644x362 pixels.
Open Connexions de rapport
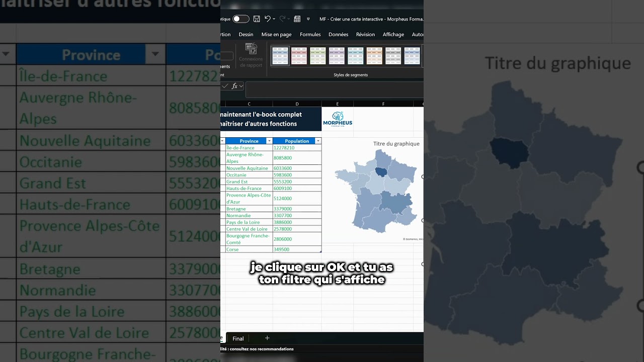[x=251, y=54]
